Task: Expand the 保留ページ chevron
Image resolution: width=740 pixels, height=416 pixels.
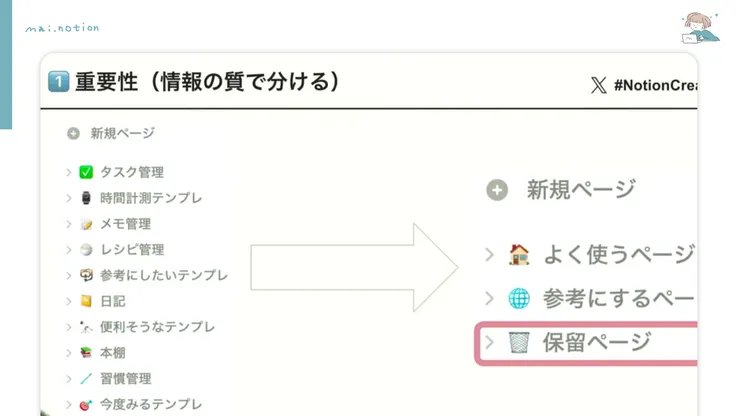Action: (x=489, y=343)
